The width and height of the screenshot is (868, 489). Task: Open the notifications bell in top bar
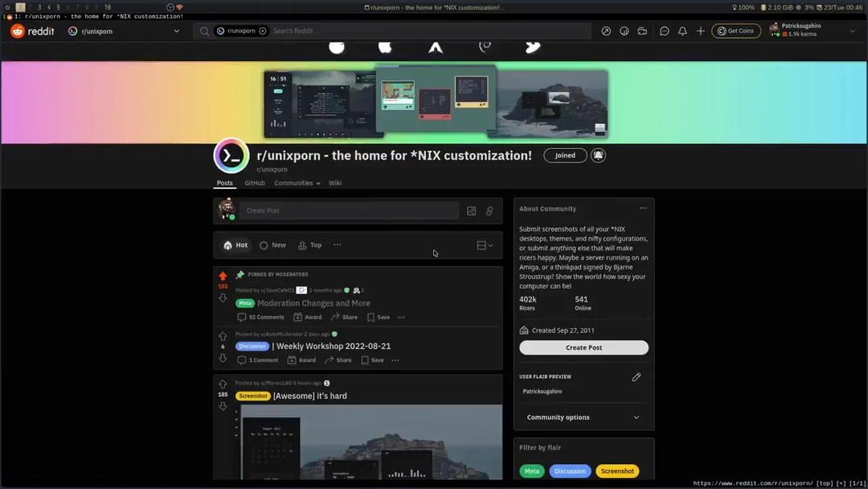682,31
